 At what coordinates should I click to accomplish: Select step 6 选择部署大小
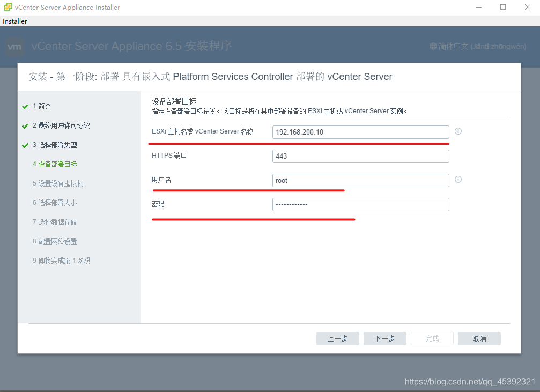point(55,203)
